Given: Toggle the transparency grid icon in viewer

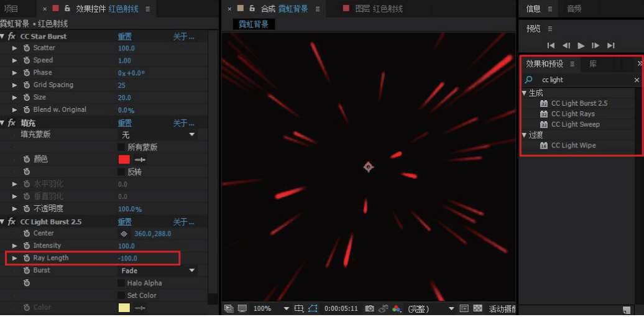Looking at the screenshot, I should [x=477, y=308].
